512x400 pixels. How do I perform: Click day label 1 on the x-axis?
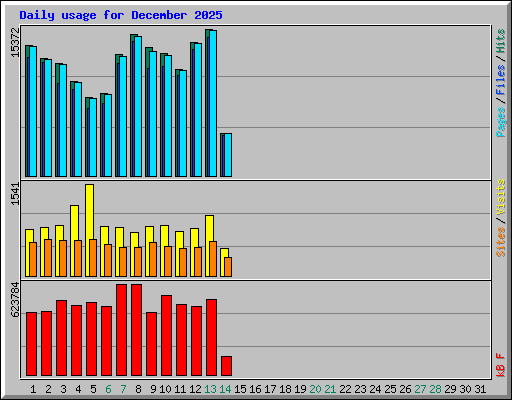pyautogui.click(x=33, y=389)
